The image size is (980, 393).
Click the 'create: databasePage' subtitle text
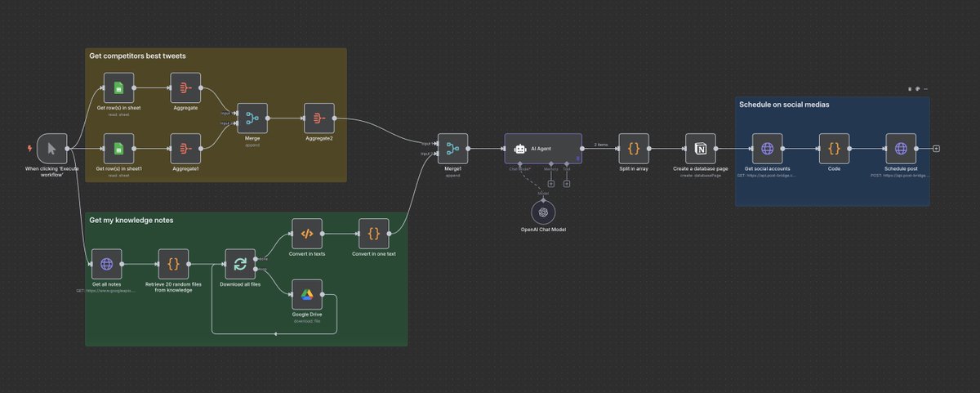pos(702,175)
